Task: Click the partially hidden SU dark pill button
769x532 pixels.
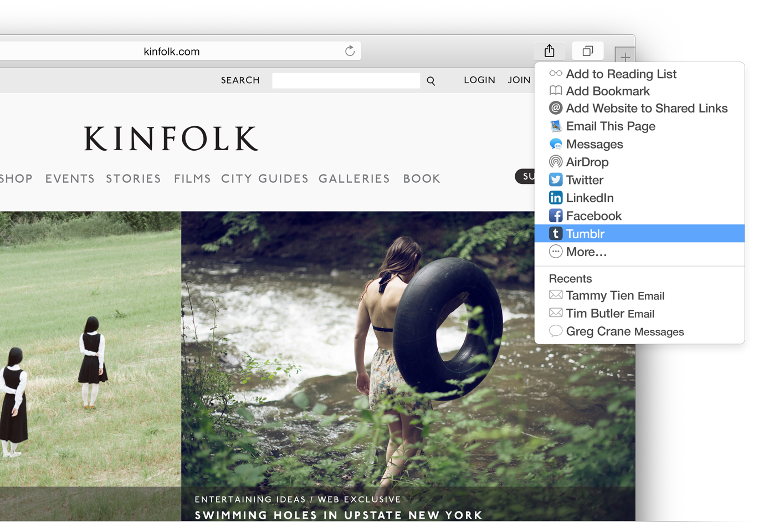Action: tap(525, 176)
